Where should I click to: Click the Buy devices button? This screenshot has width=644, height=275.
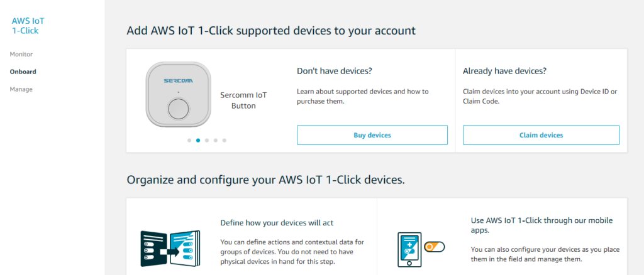[372, 135]
